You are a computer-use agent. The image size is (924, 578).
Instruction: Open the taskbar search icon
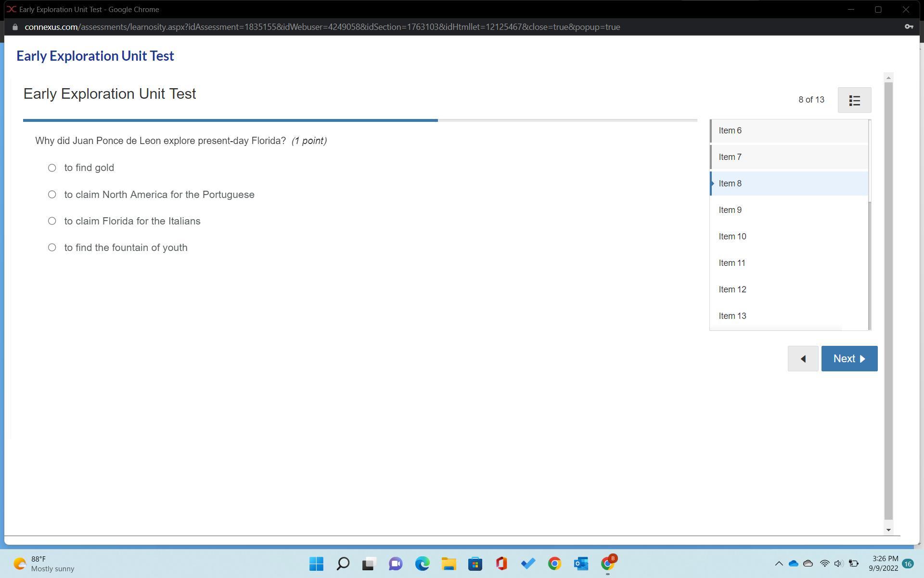[343, 564]
